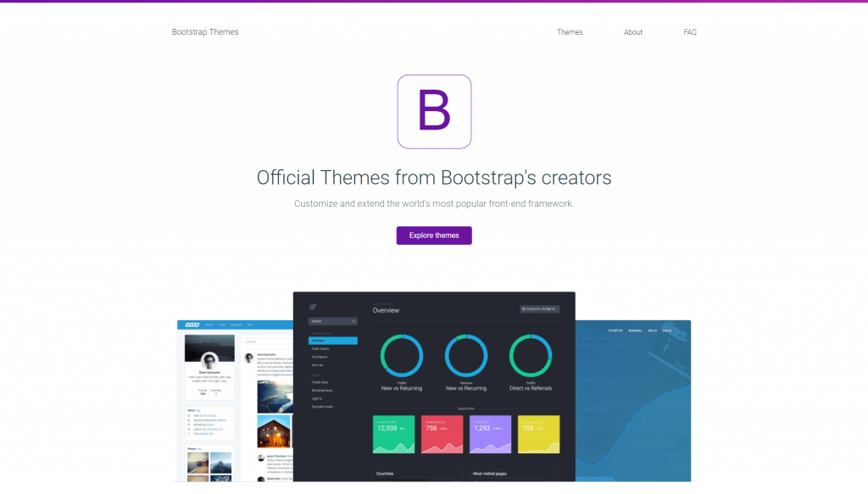This screenshot has width=868, height=494.
Task: Click the purple Bootstrap "B" logo
Action: (x=434, y=111)
